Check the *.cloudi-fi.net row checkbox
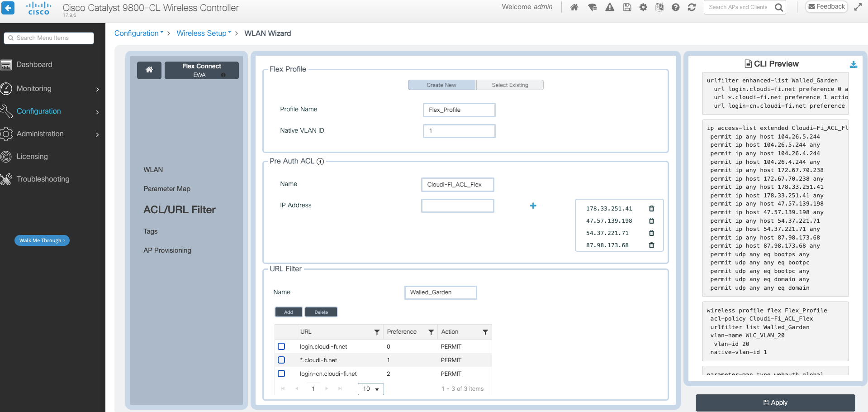Screen dimensions: 868x412 point(281,360)
